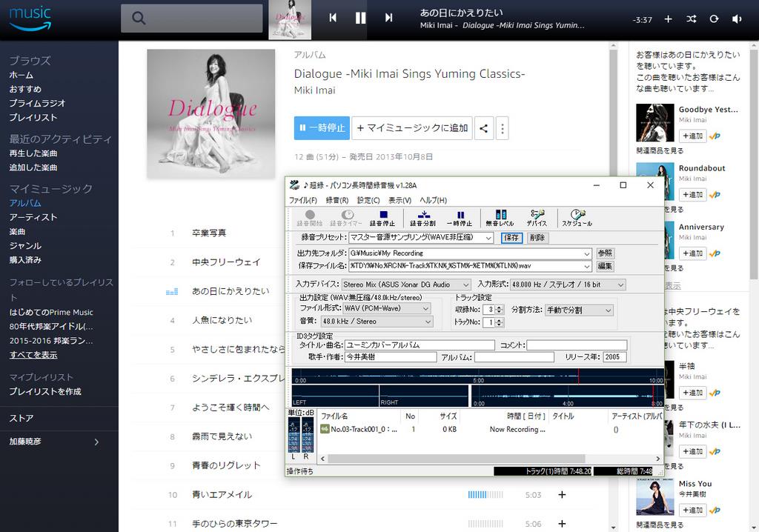Click the 録音開始 toolbar icon
The image size is (759, 532).
pyautogui.click(x=310, y=219)
